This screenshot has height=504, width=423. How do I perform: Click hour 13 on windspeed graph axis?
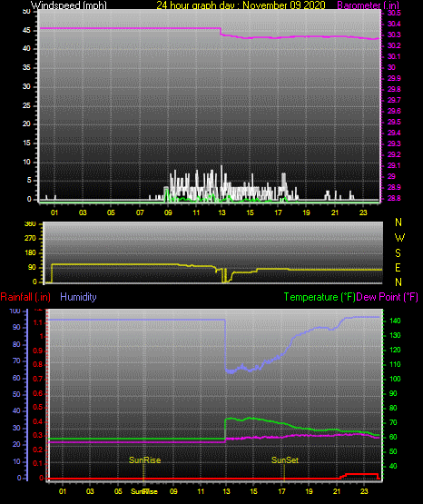221,212
